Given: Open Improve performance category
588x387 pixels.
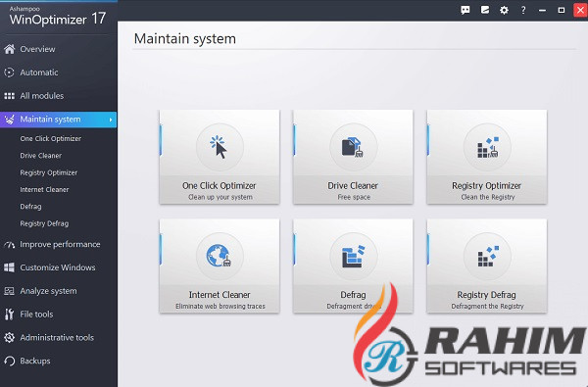Looking at the screenshot, I should [x=60, y=245].
